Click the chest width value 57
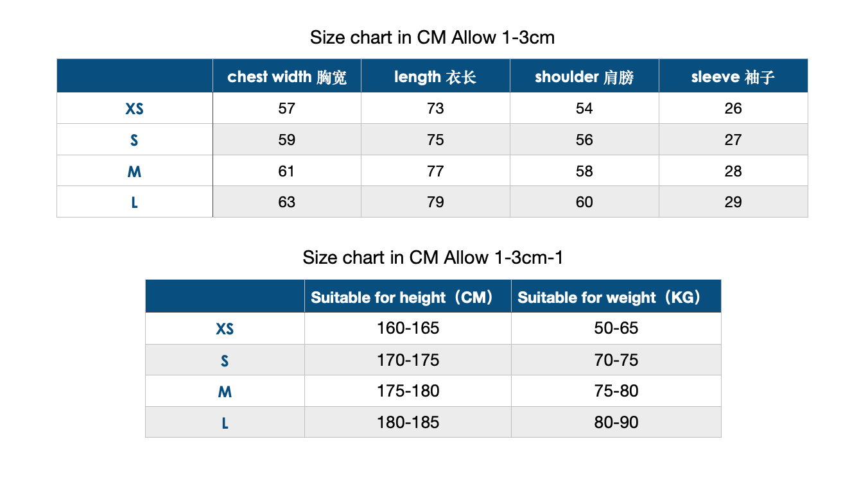 [287, 108]
